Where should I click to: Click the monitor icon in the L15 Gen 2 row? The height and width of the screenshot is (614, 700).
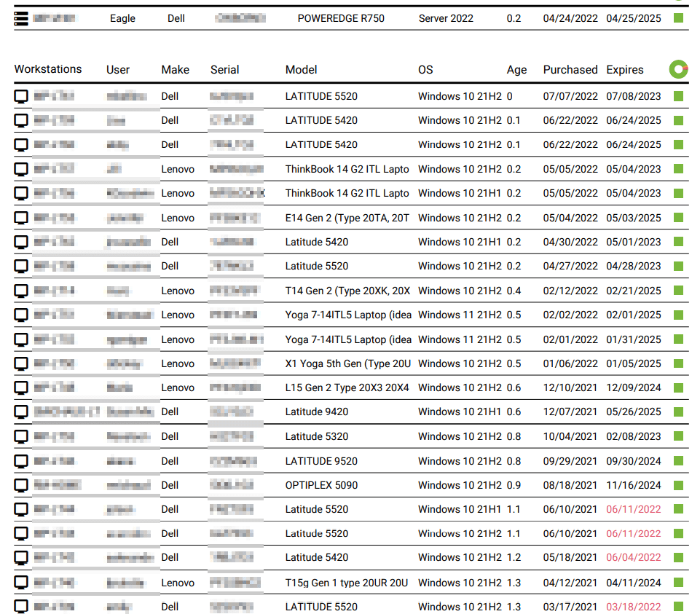point(21,387)
